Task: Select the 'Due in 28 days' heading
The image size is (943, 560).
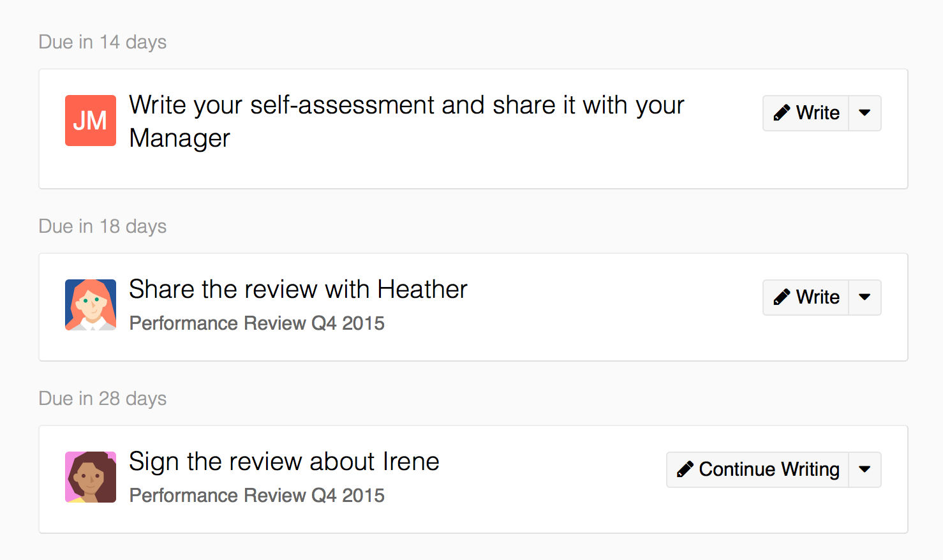Action: pyautogui.click(x=103, y=399)
